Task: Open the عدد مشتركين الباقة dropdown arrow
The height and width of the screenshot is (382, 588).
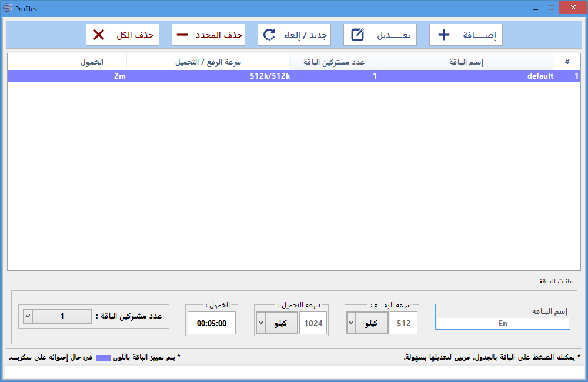Action: coord(27,316)
